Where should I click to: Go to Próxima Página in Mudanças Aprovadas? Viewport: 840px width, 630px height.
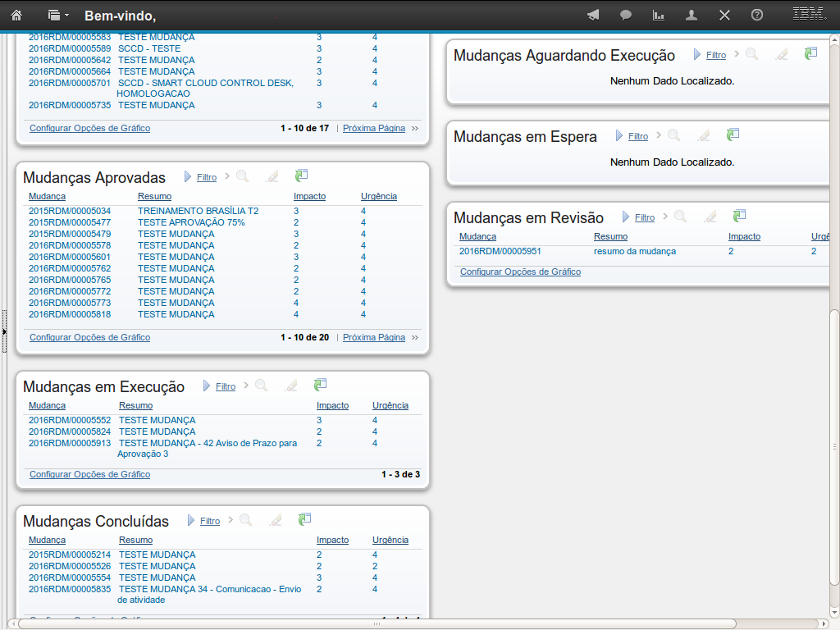pyautogui.click(x=373, y=337)
